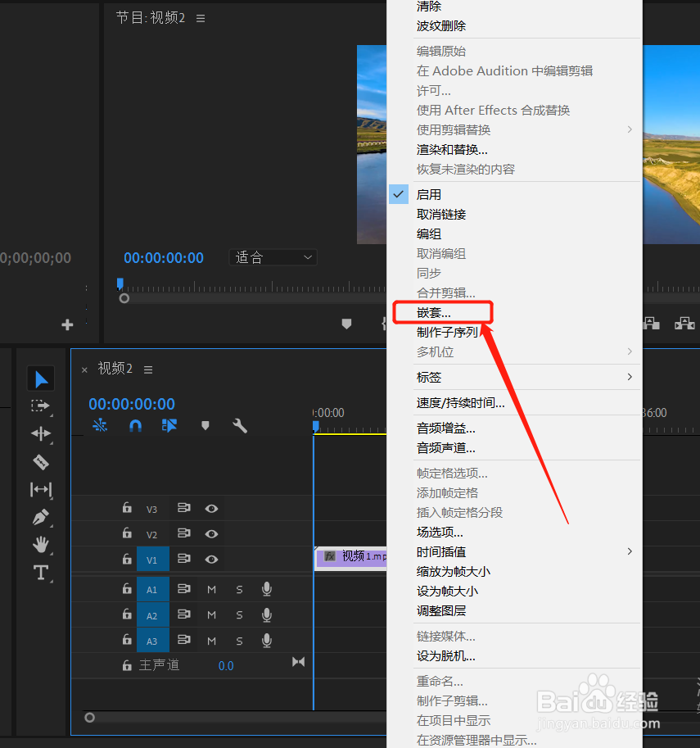This screenshot has width=700, height=748.
Task: Click the program monitor timecode
Action: pos(164,258)
